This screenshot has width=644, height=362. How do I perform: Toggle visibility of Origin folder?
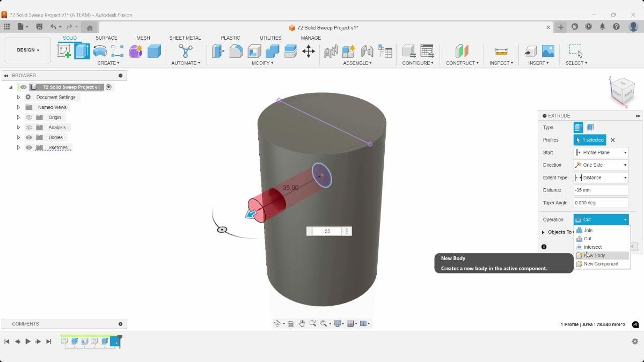click(29, 117)
